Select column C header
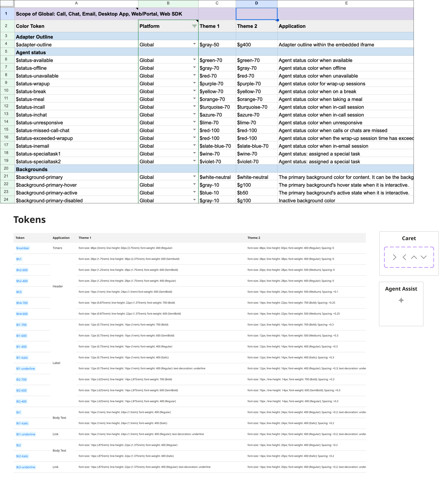448x481 pixels. pyautogui.click(x=217, y=3)
